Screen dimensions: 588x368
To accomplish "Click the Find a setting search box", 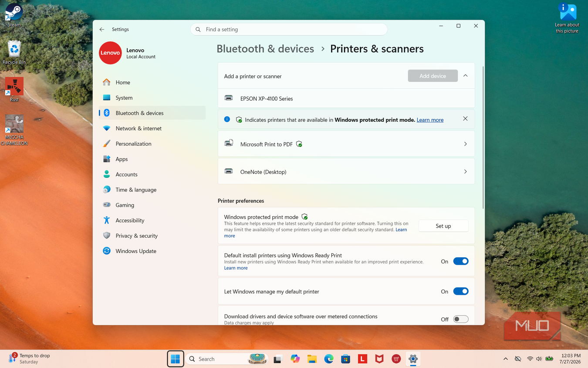I will coord(289,29).
